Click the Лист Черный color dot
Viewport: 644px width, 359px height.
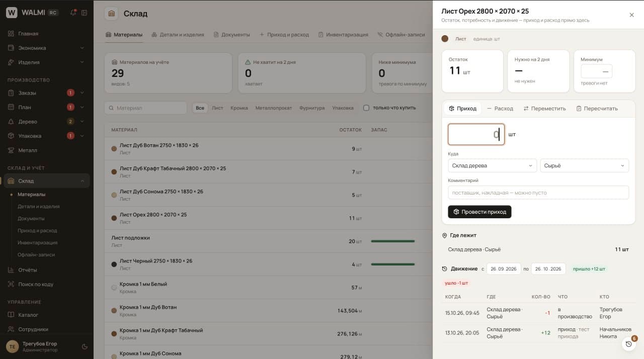(114, 264)
